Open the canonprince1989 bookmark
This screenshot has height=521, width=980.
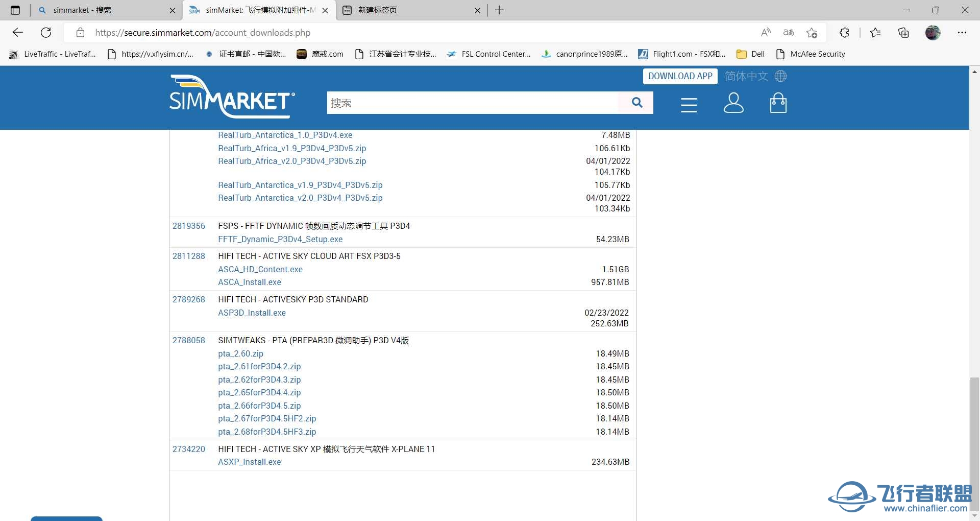click(584, 54)
